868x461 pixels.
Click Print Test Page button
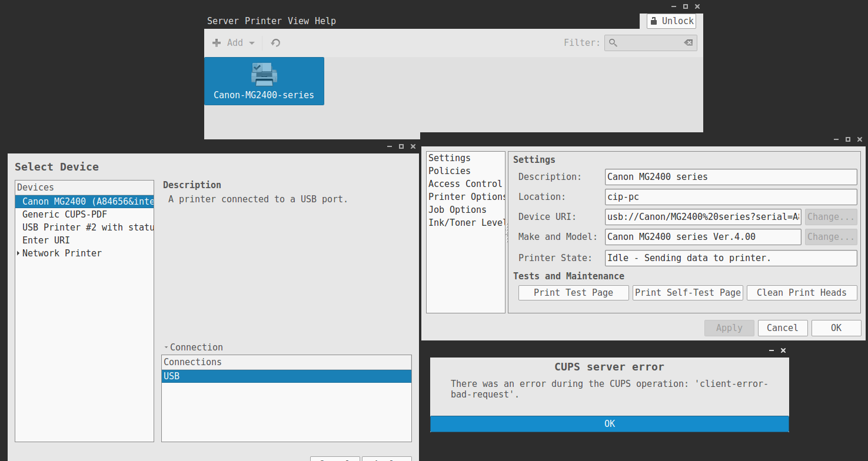574,292
